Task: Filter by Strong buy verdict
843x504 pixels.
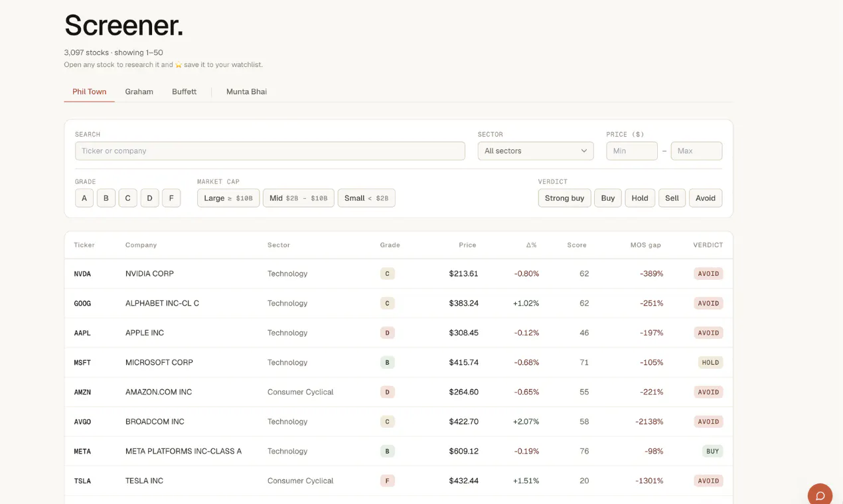Action: coord(564,198)
